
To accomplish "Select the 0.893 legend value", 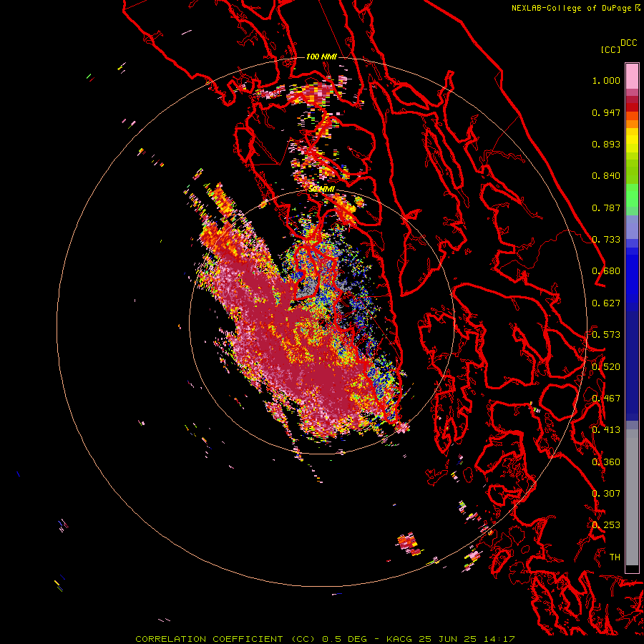I will coord(606,144).
